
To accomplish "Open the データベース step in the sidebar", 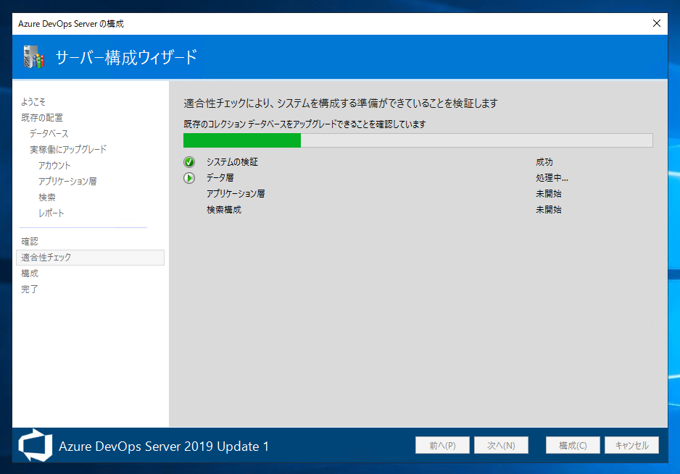I will point(49,134).
